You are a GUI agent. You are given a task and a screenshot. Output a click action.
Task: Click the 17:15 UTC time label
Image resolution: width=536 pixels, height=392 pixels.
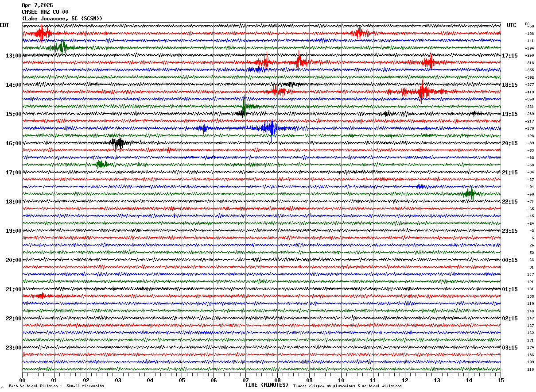click(x=510, y=56)
